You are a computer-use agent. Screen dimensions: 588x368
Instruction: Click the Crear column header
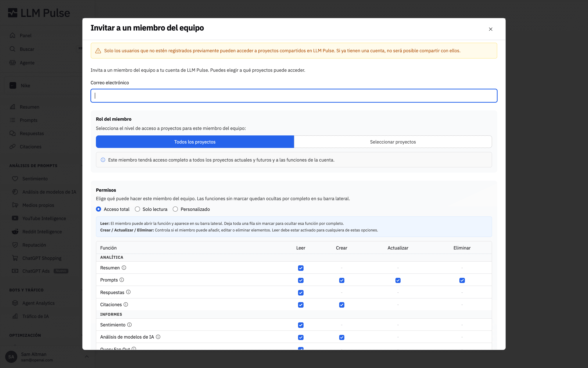pos(342,248)
